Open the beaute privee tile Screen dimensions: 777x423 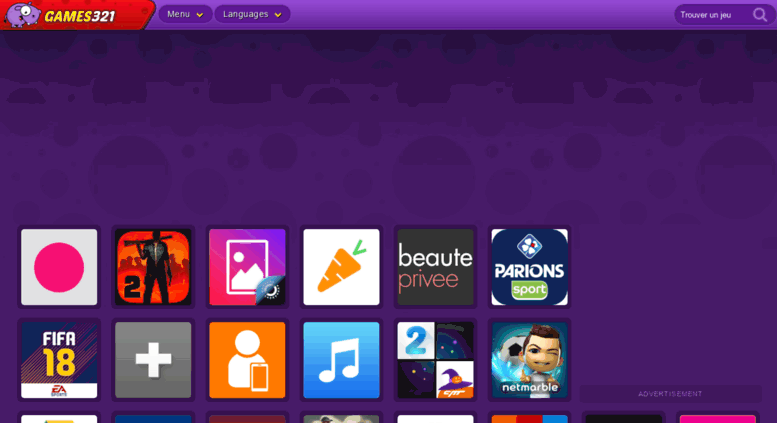(x=436, y=267)
